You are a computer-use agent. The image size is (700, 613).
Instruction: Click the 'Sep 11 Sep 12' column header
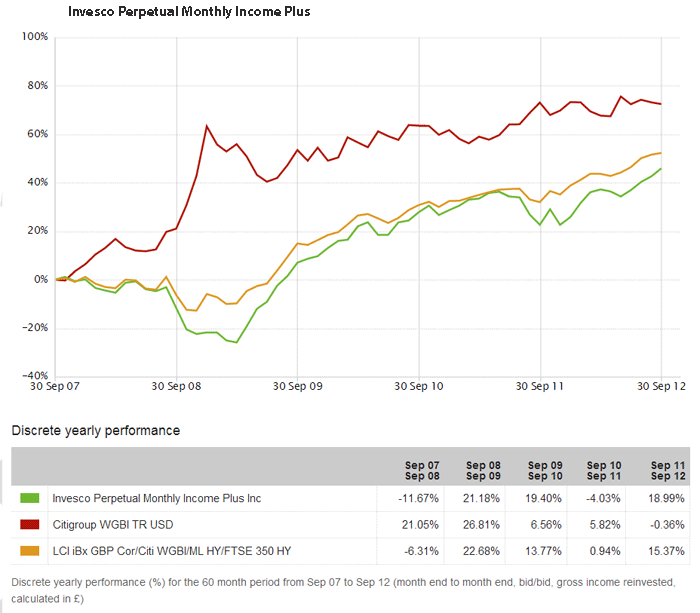click(x=668, y=471)
